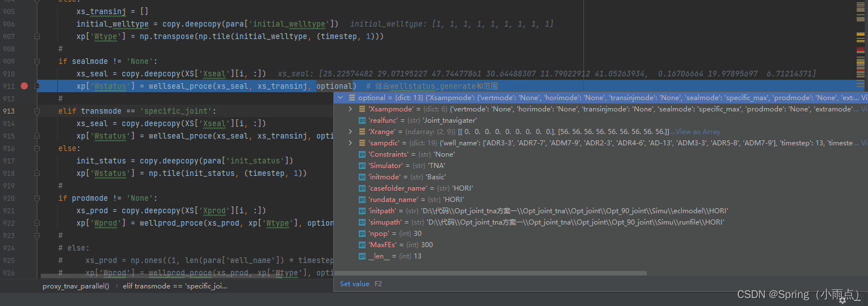Click the value icon beside '__len__'
868x306 pixels.
(362, 256)
